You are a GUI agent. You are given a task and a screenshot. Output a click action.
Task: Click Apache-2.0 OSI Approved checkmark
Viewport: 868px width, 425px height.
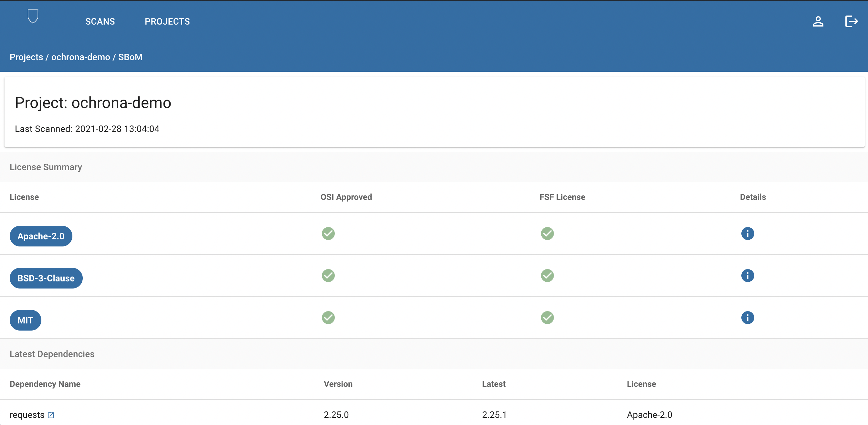[x=328, y=234]
